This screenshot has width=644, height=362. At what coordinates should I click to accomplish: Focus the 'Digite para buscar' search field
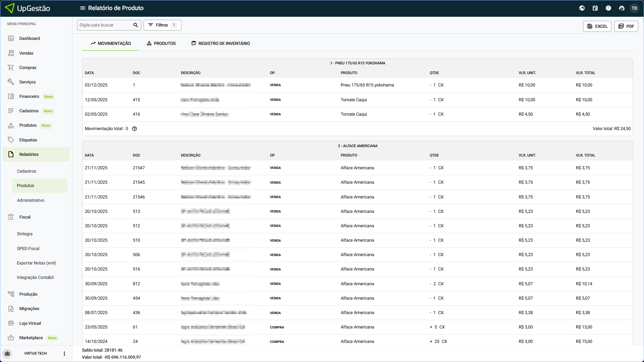(x=105, y=25)
